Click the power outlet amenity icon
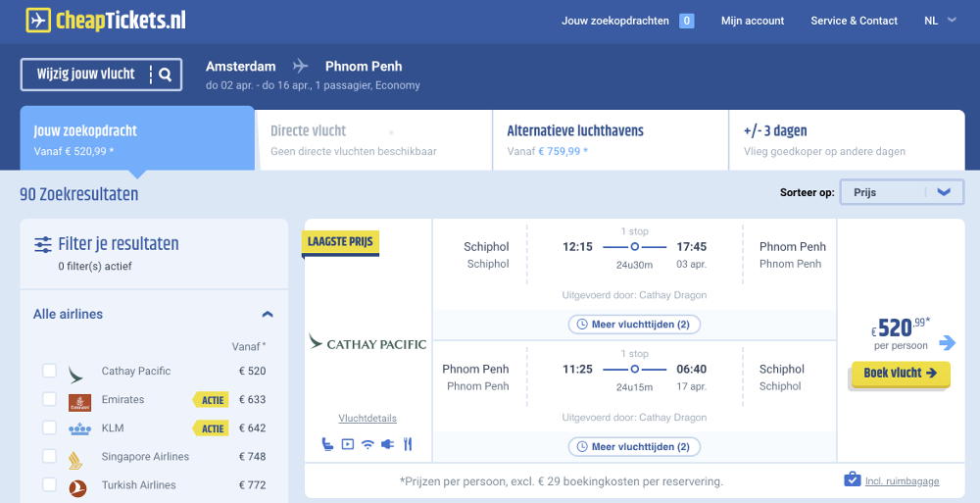This screenshot has height=503, width=980. pyautogui.click(x=387, y=444)
